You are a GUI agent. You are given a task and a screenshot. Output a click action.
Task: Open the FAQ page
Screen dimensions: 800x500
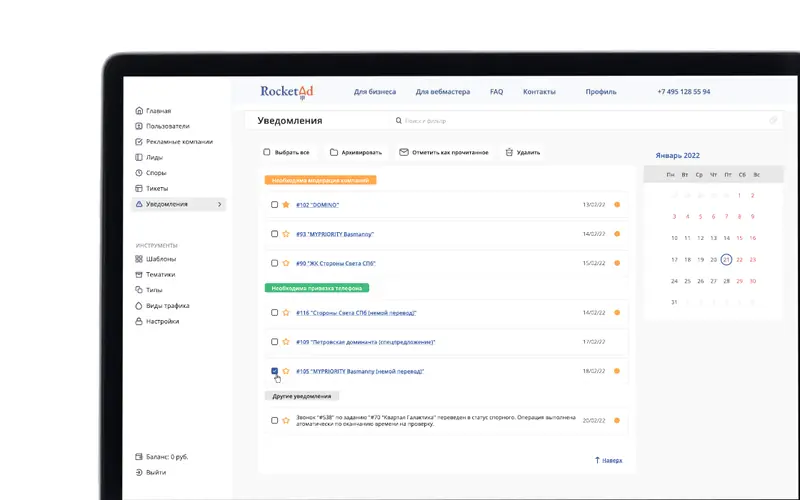click(x=496, y=92)
